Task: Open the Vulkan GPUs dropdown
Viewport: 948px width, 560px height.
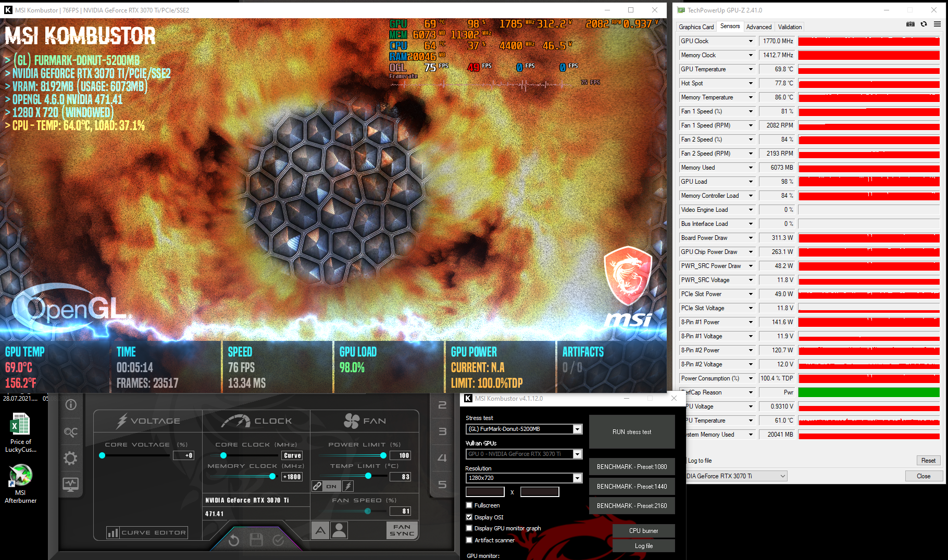Action: [x=524, y=454]
